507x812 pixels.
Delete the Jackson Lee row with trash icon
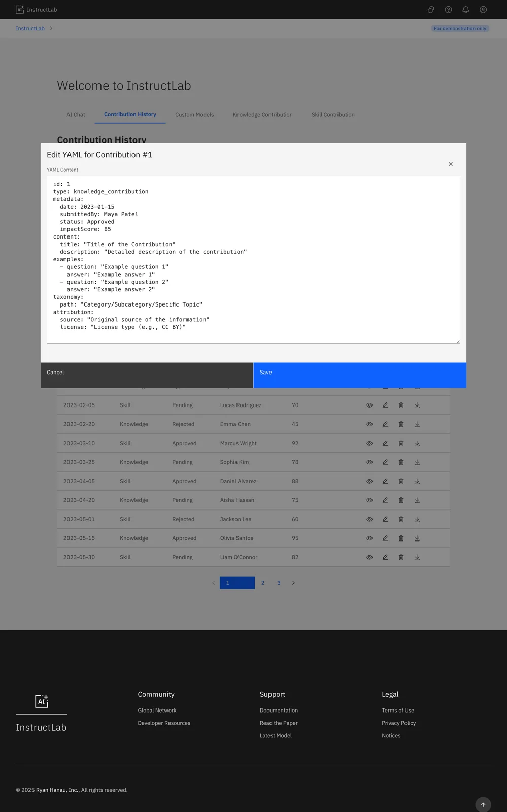[401, 520]
